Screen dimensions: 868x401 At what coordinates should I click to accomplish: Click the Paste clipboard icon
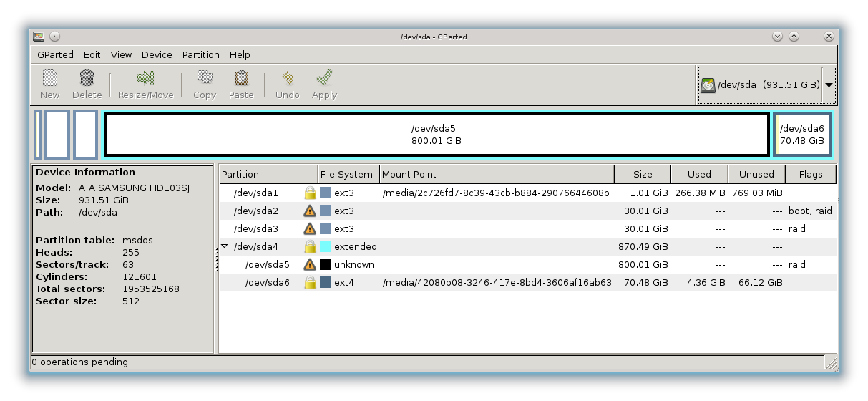point(241,78)
